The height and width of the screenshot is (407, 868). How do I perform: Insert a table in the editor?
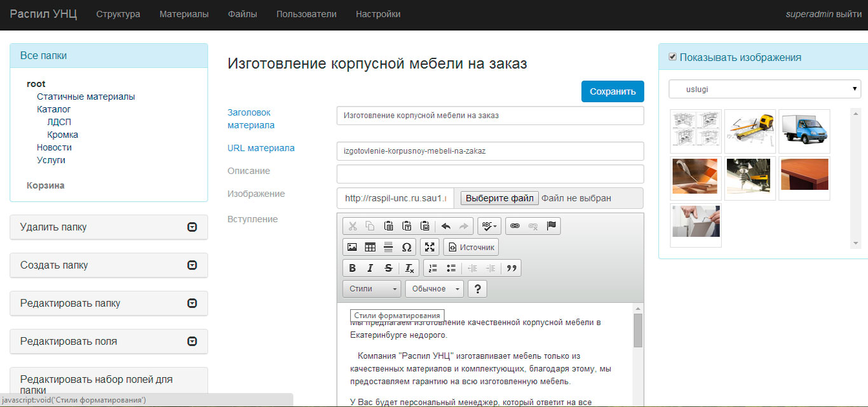[370, 247]
